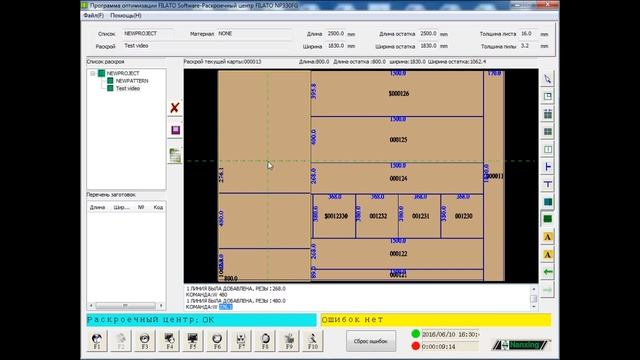This screenshot has width=640, height=360.
Task: Click the command log vertical scrollbar
Action: tap(533, 298)
